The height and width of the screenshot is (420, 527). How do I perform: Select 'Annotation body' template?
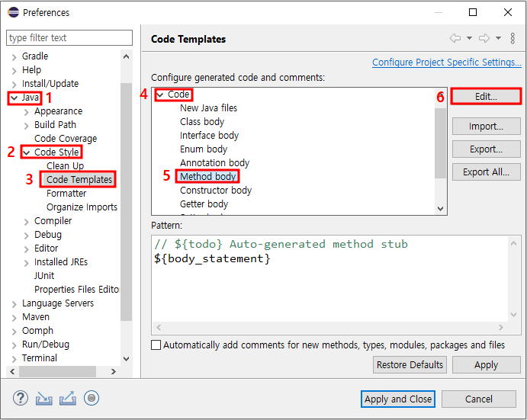[x=214, y=163]
